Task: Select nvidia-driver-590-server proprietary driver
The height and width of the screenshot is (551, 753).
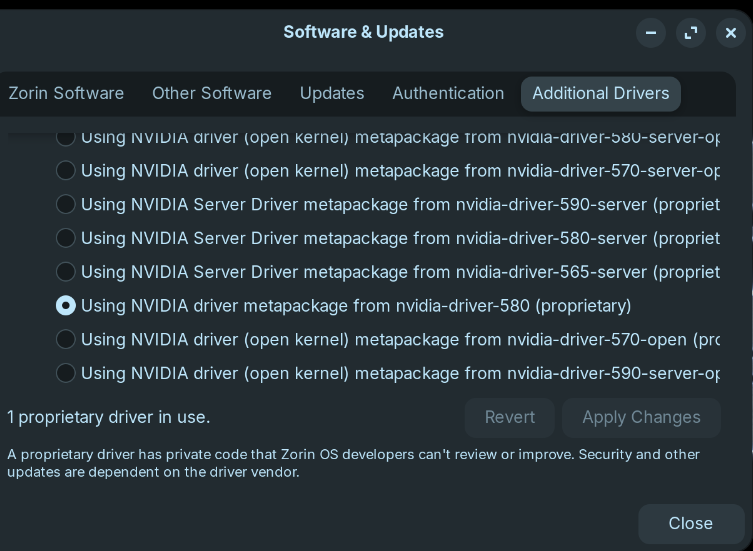Action: 66,204
